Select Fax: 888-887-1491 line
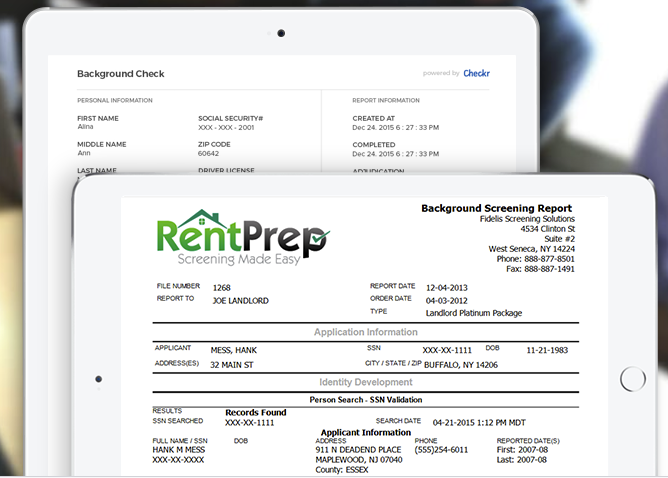668x478 pixels. (540, 269)
